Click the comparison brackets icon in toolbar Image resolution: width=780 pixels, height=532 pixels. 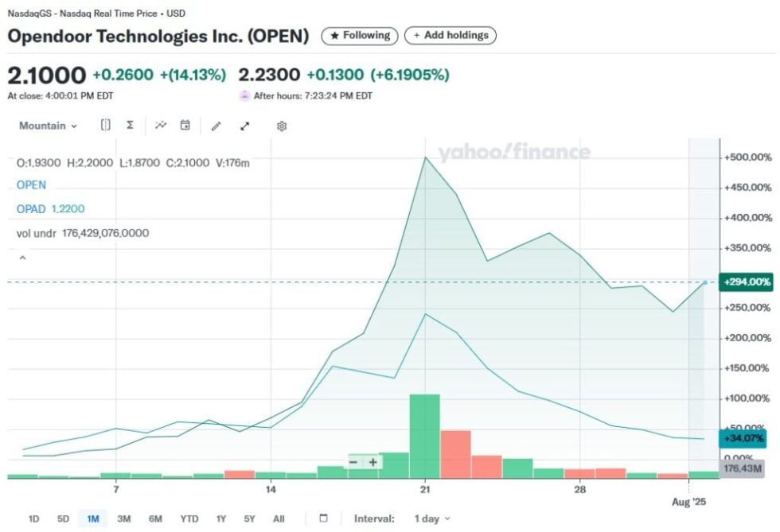pos(106,126)
